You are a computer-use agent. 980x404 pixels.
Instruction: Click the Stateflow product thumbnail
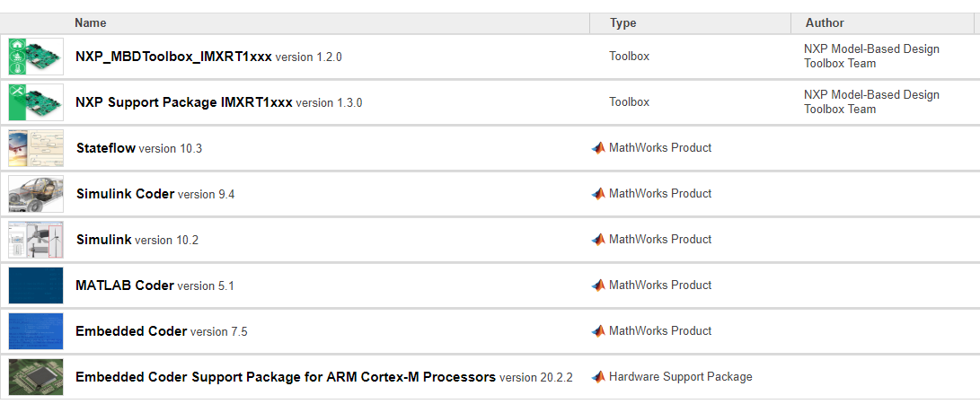[36, 148]
